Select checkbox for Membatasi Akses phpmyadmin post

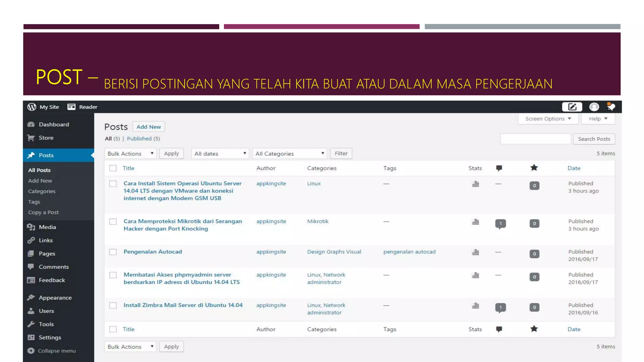coord(113,275)
